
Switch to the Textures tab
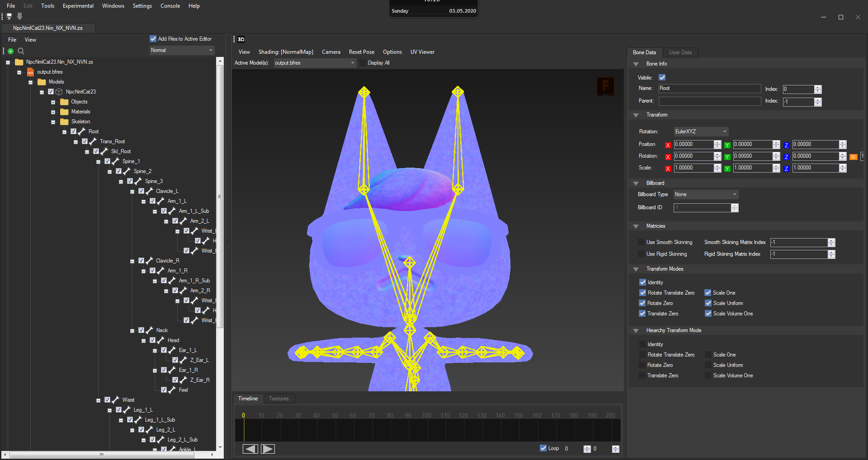click(278, 399)
